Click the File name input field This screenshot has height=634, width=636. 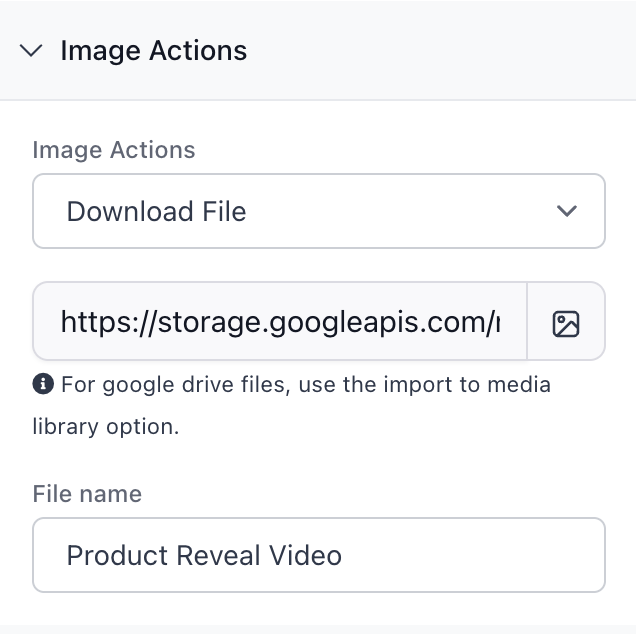[318, 555]
